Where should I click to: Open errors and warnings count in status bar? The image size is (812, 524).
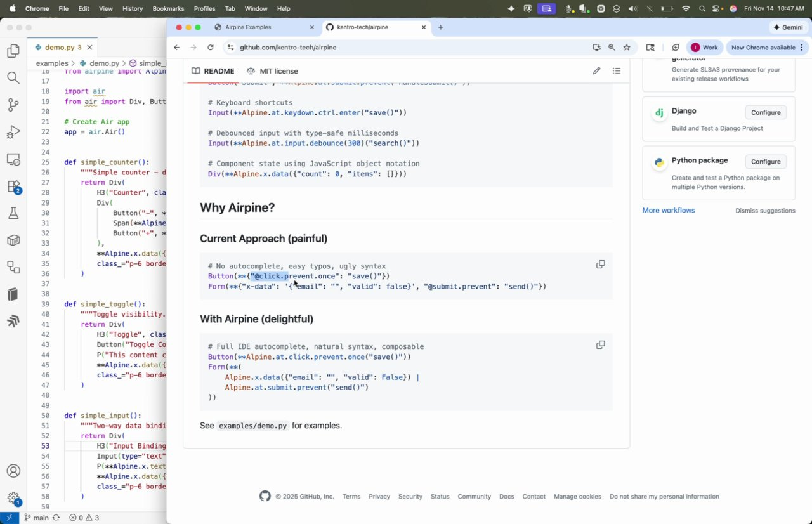tap(84, 518)
